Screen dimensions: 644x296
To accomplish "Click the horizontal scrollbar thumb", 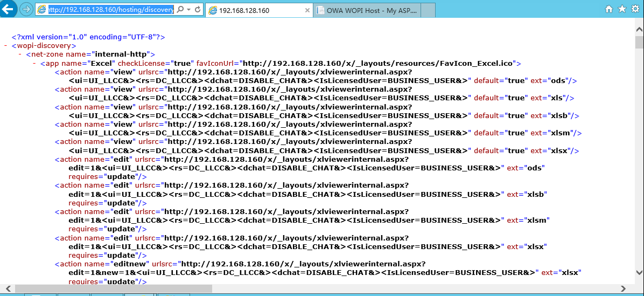I will pos(114,288).
